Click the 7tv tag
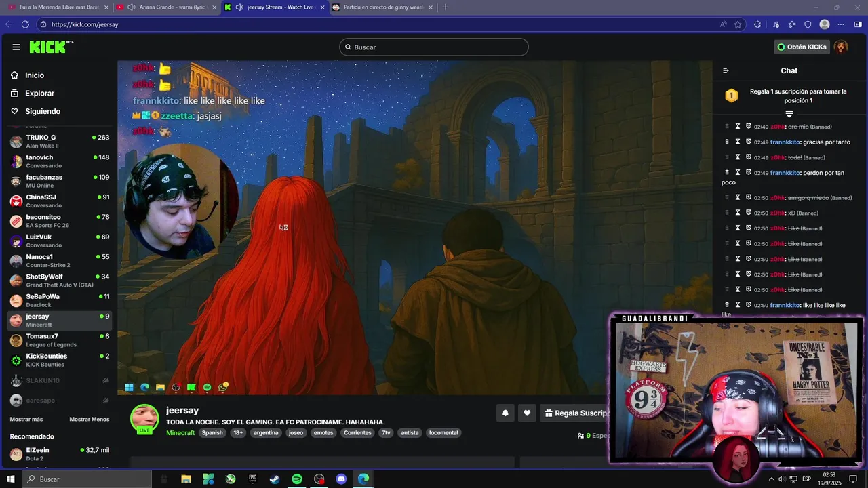868x488 pixels. (386, 433)
